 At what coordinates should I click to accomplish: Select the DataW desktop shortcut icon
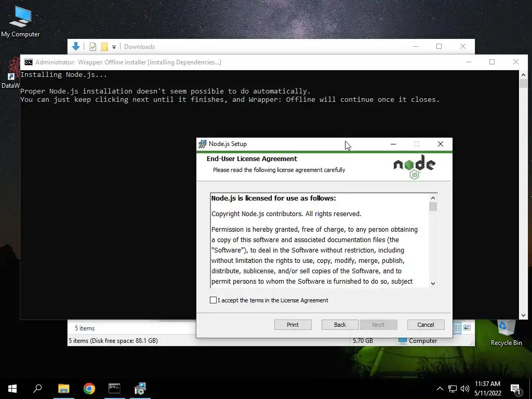click(x=11, y=73)
